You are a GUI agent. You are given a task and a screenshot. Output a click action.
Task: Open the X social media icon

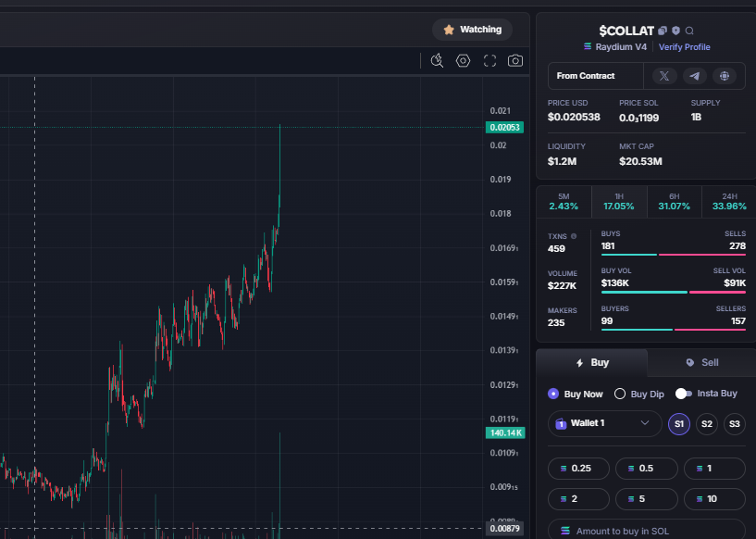tap(663, 76)
